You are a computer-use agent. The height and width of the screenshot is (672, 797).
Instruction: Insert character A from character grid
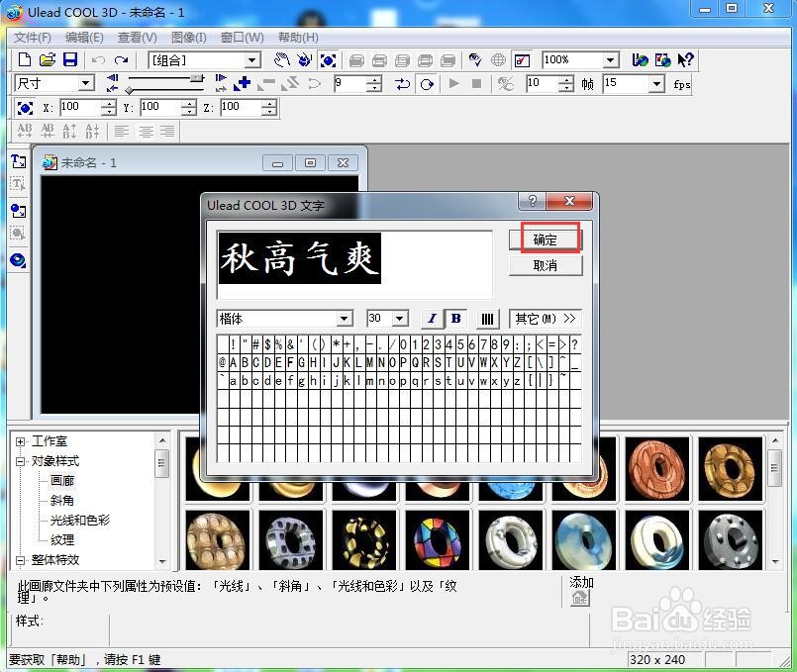234,362
